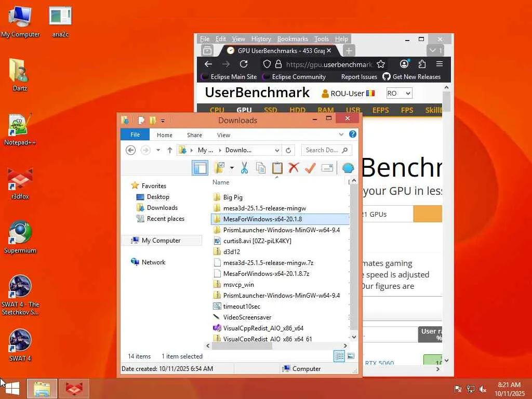532x399 pixels.
Task: Click the tracking protection shield icon
Action: [x=267, y=64]
